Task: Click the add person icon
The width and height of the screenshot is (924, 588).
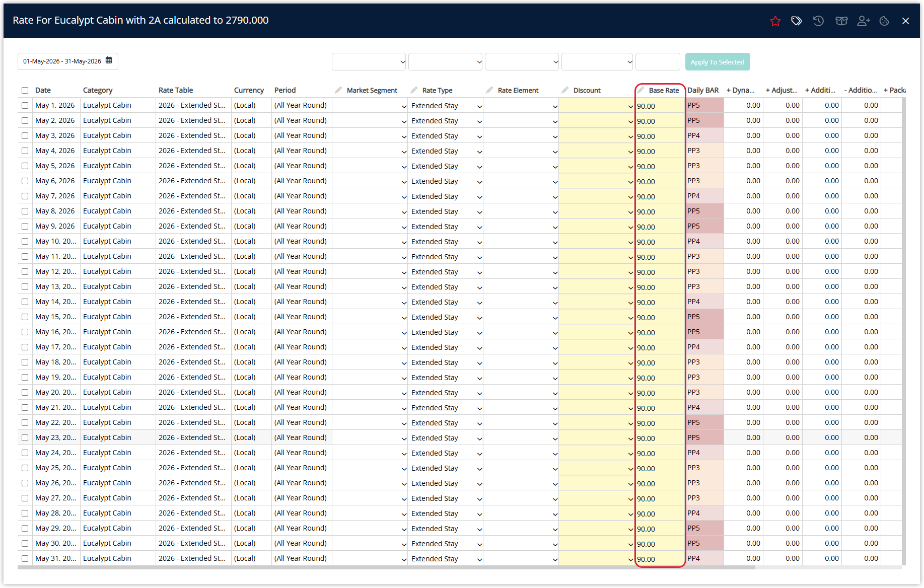Action: pos(864,21)
